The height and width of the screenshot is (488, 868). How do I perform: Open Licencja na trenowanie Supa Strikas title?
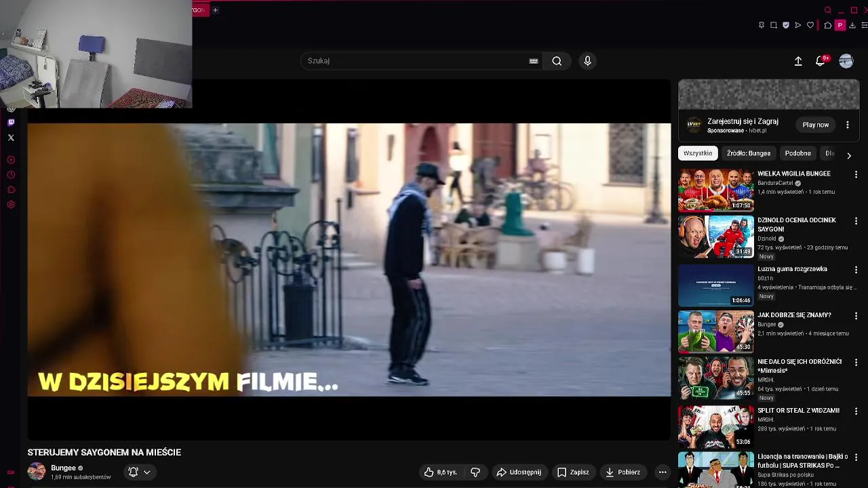(x=802, y=461)
